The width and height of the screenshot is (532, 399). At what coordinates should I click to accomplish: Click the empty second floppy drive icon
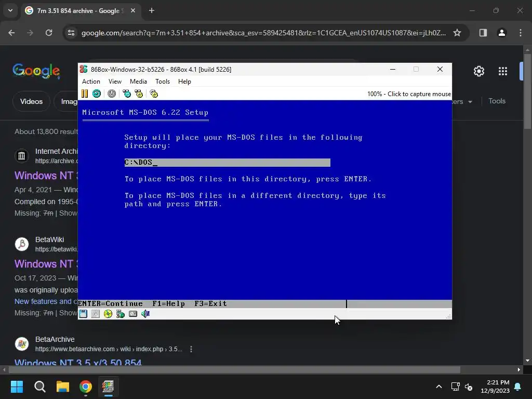click(x=96, y=314)
